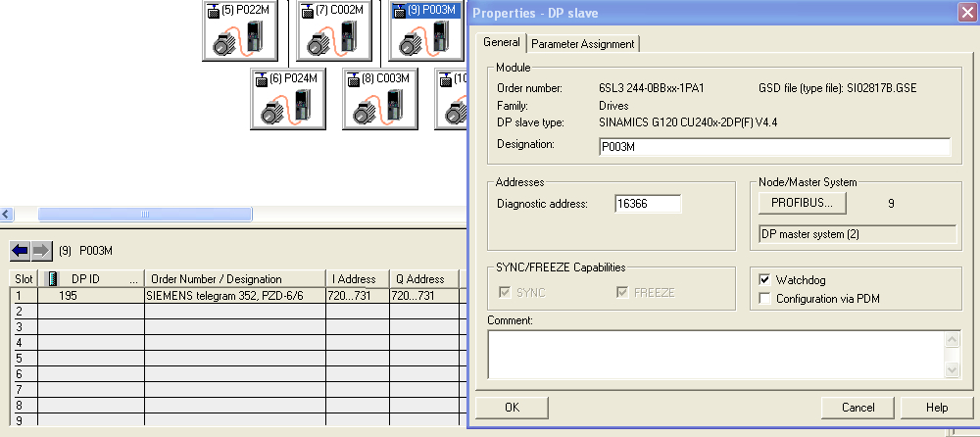Select slot 8 row number
The height and width of the screenshot is (437, 980).
[24, 405]
